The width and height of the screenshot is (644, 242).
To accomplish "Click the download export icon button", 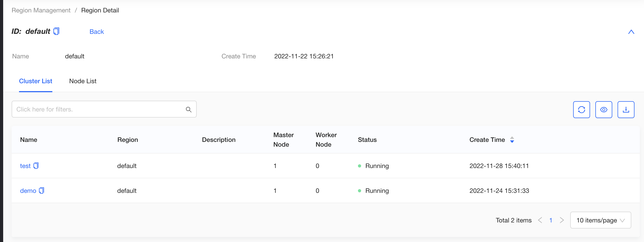I will 626,110.
